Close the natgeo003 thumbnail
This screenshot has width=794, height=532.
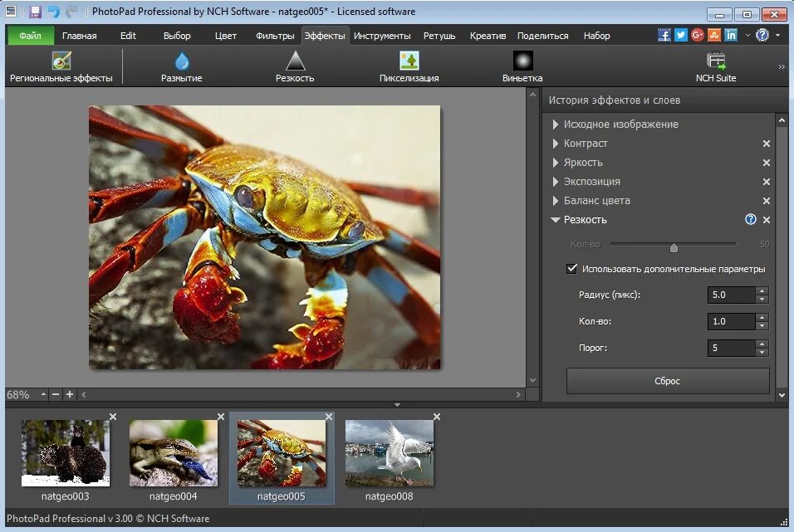(x=113, y=417)
